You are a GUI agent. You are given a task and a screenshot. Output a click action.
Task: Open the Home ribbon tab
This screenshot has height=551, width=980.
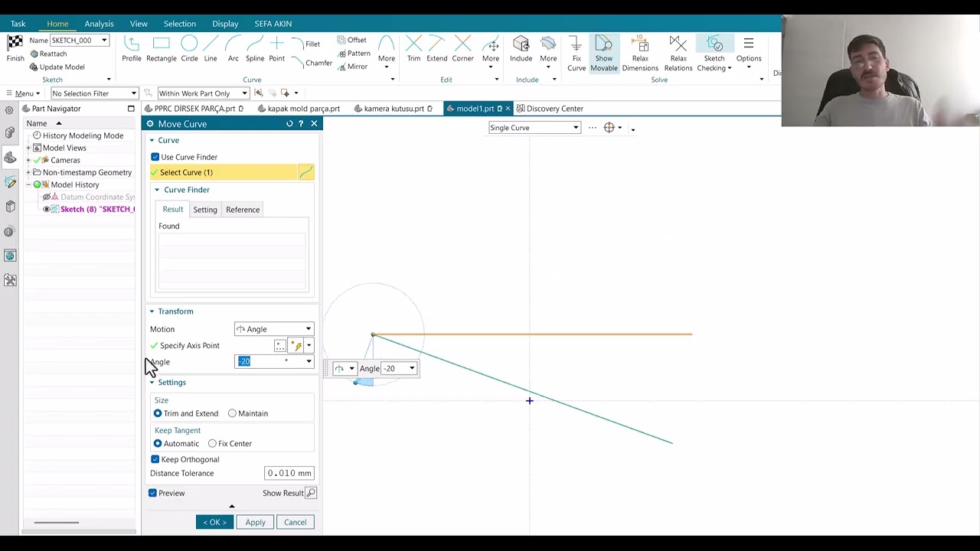pyautogui.click(x=57, y=24)
